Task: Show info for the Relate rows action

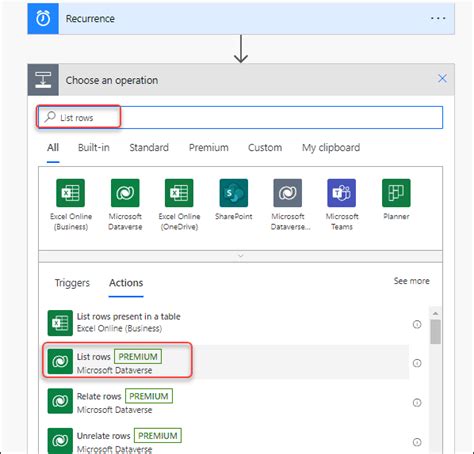Action: coord(417,403)
